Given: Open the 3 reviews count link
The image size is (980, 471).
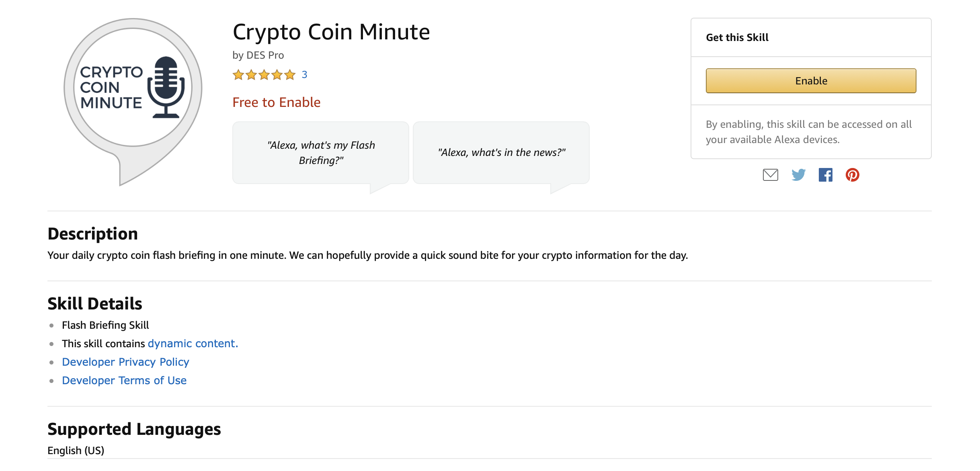Looking at the screenshot, I should pos(304,75).
